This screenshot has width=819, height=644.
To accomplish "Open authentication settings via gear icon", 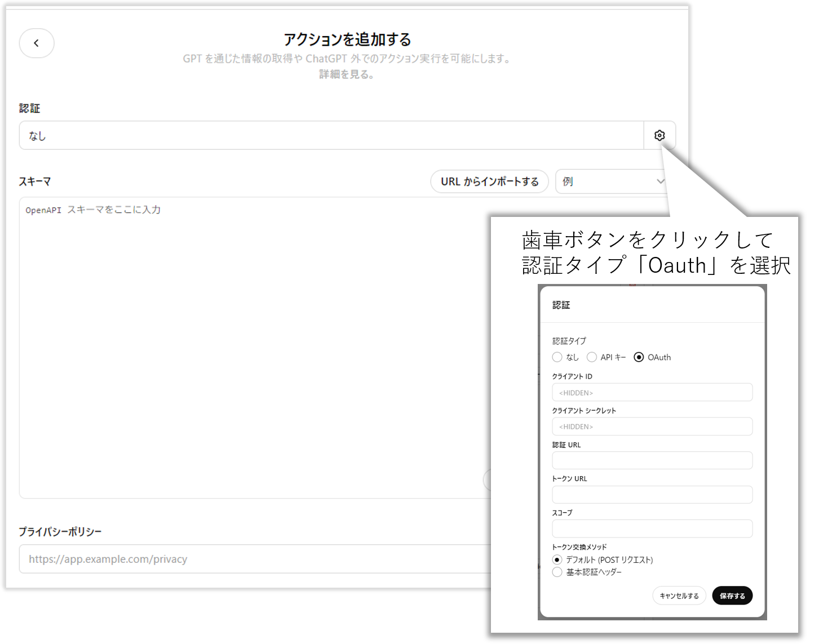I will (x=659, y=135).
